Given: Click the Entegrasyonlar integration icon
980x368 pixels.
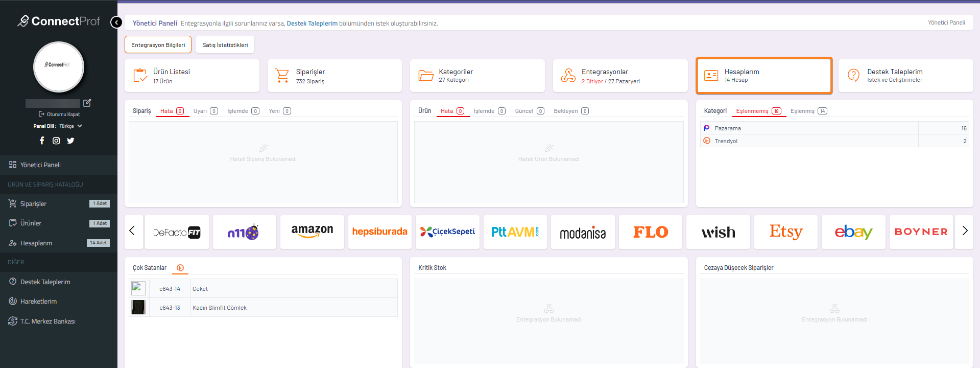Looking at the screenshot, I should pyautogui.click(x=568, y=76).
